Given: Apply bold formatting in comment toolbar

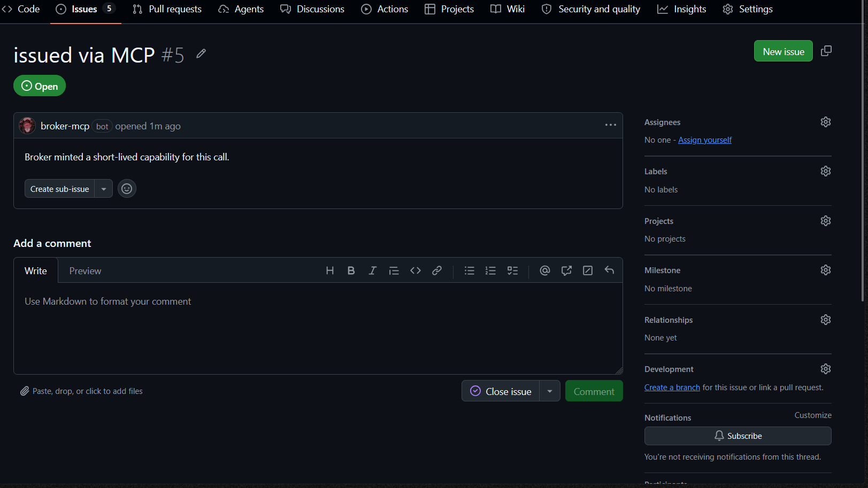Looking at the screenshot, I should pos(351,270).
